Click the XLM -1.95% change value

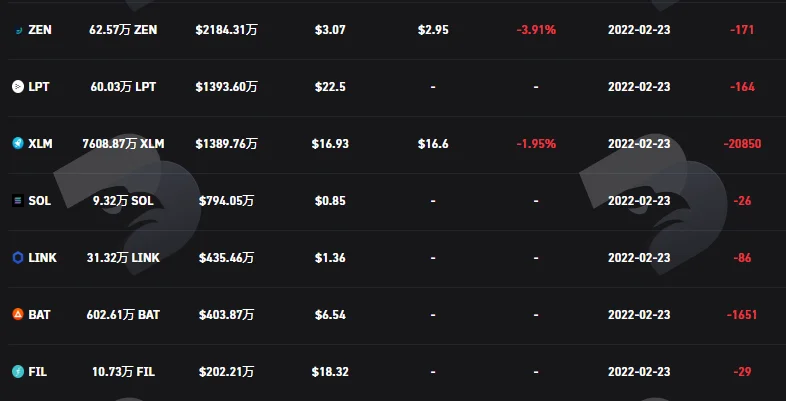tap(536, 144)
